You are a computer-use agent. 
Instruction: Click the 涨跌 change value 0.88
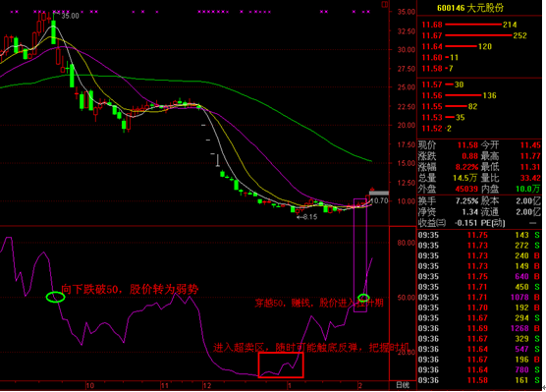pyautogui.click(x=469, y=156)
